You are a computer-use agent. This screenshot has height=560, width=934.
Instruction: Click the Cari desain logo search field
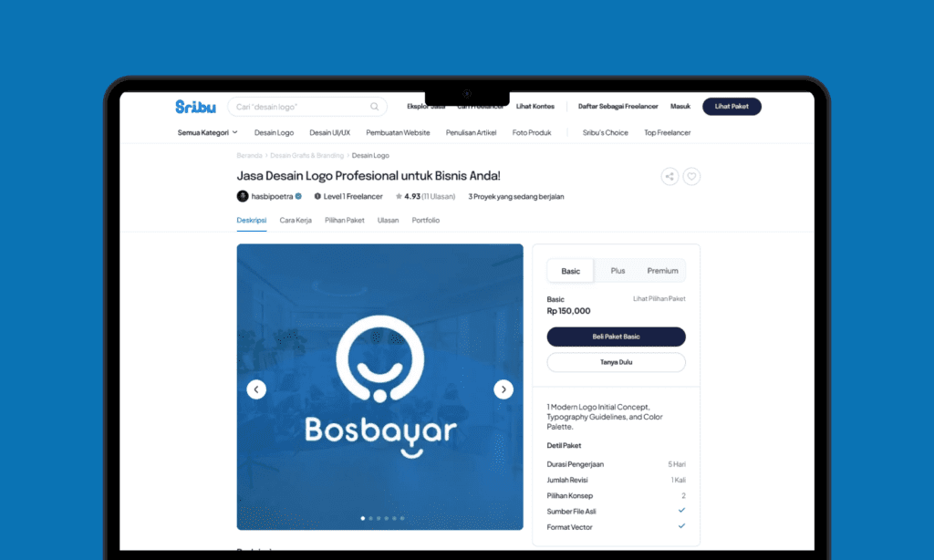(x=299, y=107)
